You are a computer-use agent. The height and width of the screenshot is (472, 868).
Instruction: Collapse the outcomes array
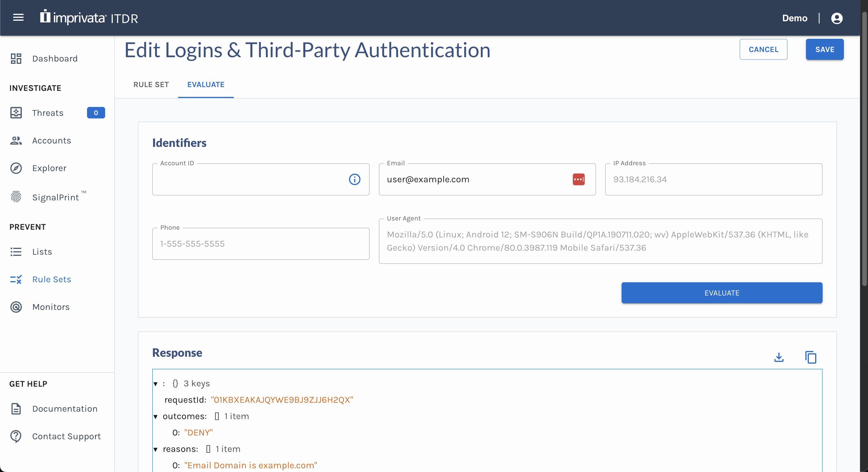point(156,417)
